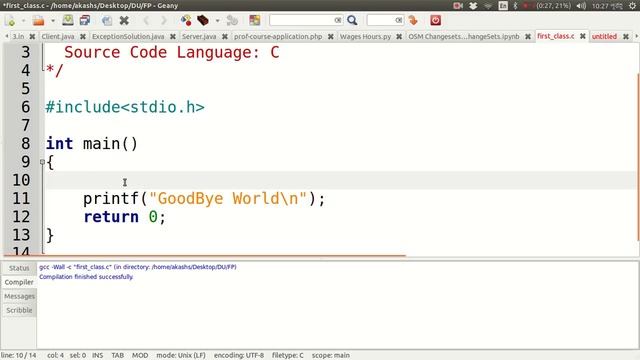
Task: Open the color chooser dialog
Action: click(x=255, y=20)
